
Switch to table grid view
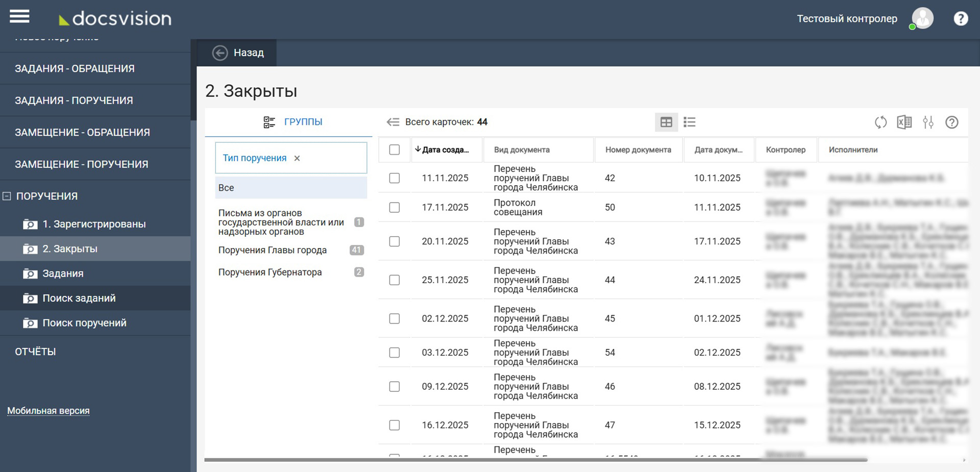tap(666, 122)
